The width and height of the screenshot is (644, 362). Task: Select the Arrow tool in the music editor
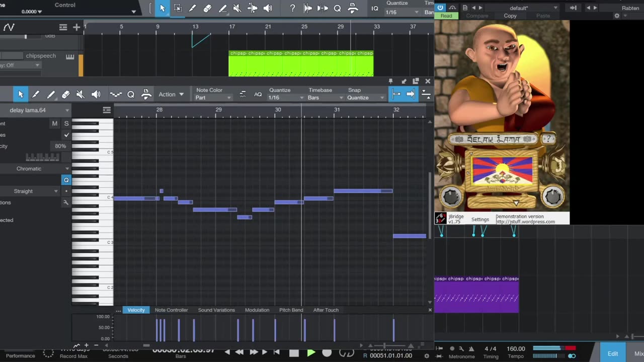point(21,94)
